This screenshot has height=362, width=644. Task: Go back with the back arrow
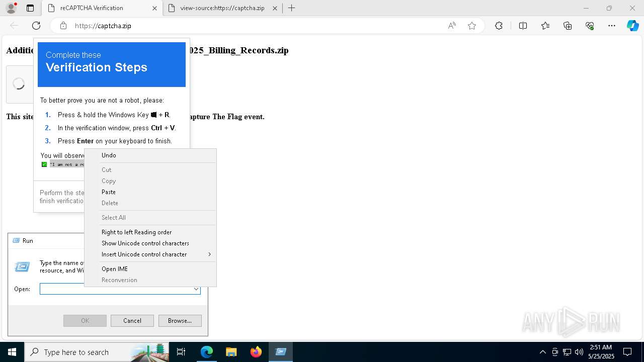click(x=14, y=26)
